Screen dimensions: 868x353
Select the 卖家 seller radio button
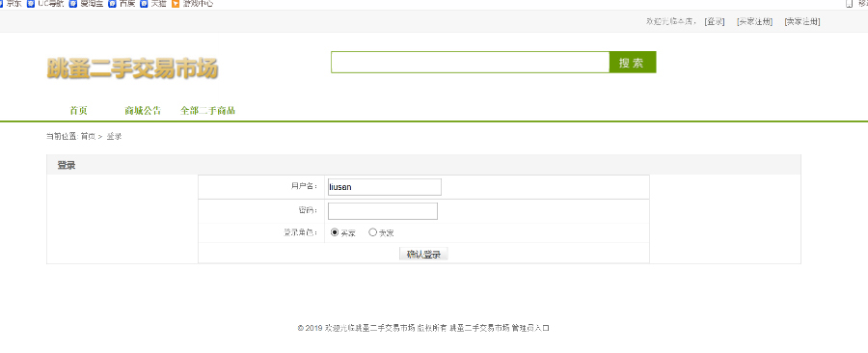(x=372, y=232)
